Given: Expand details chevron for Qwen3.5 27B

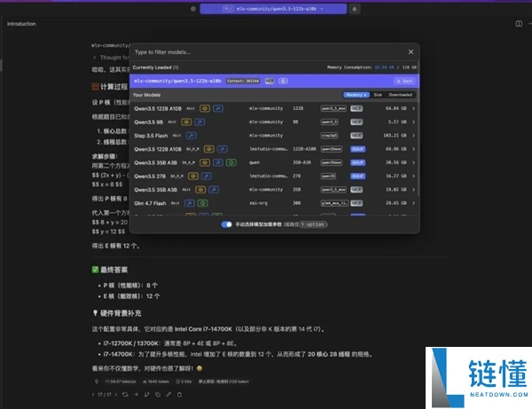Looking at the screenshot, I should click(x=413, y=177).
